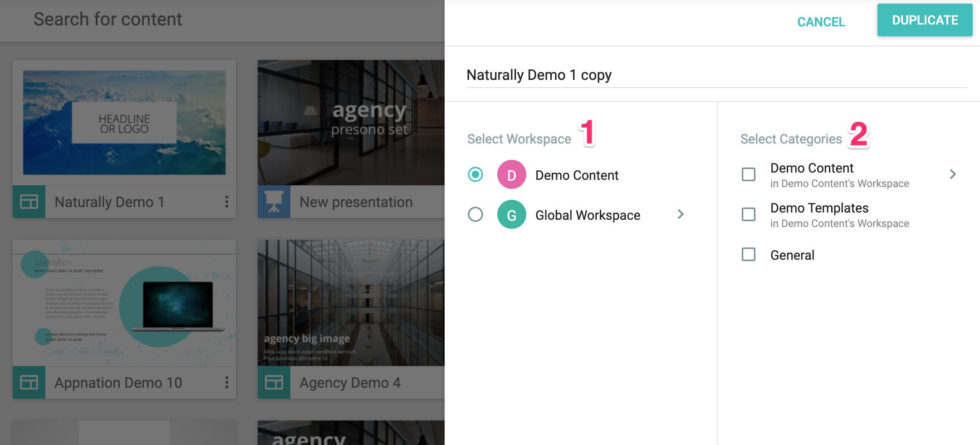Check the Demo Content category checkbox
This screenshot has height=445, width=980.
[749, 174]
